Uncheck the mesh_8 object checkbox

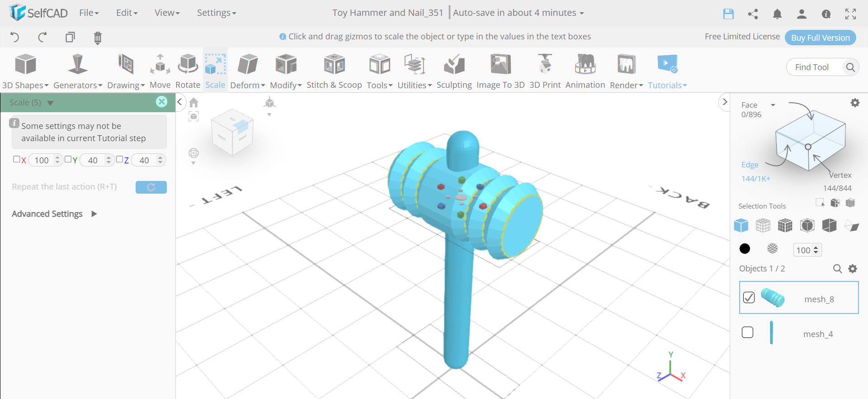(x=749, y=297)
